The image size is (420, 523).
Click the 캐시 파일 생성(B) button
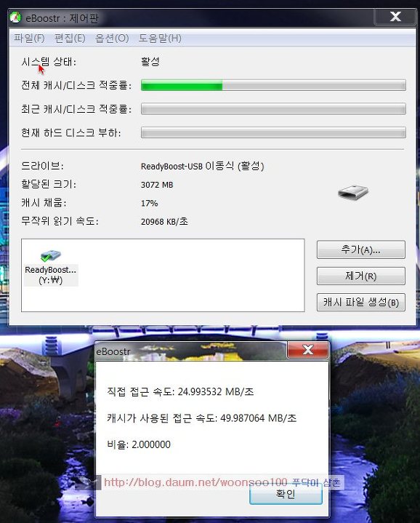tap(360, 302)
